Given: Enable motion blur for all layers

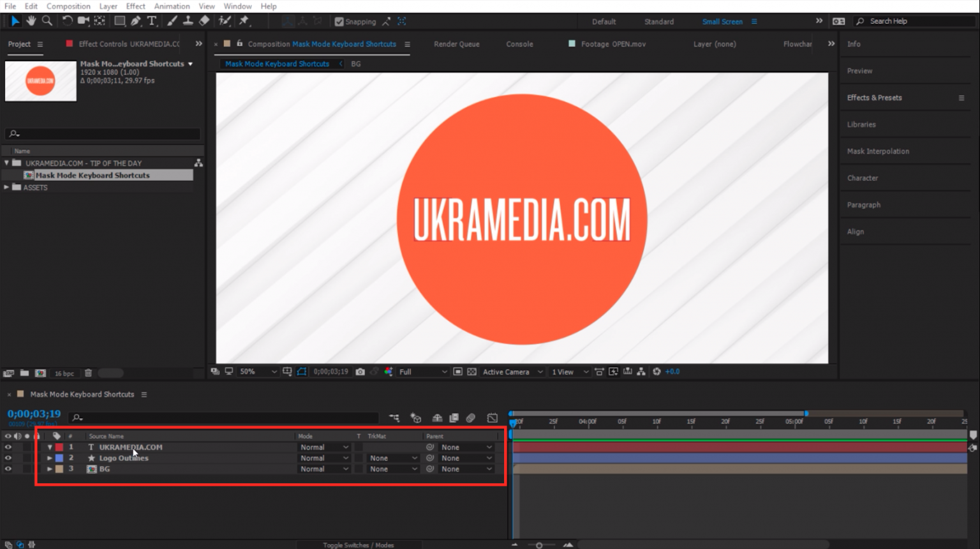Looking at the screenshot, I should click(471, 418).
